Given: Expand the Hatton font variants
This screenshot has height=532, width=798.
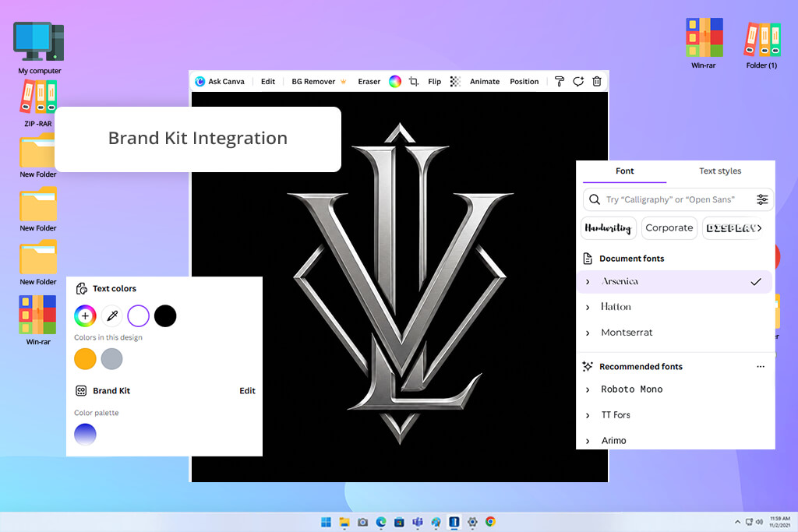Looking at the screenshot, I should pos(588,307).
